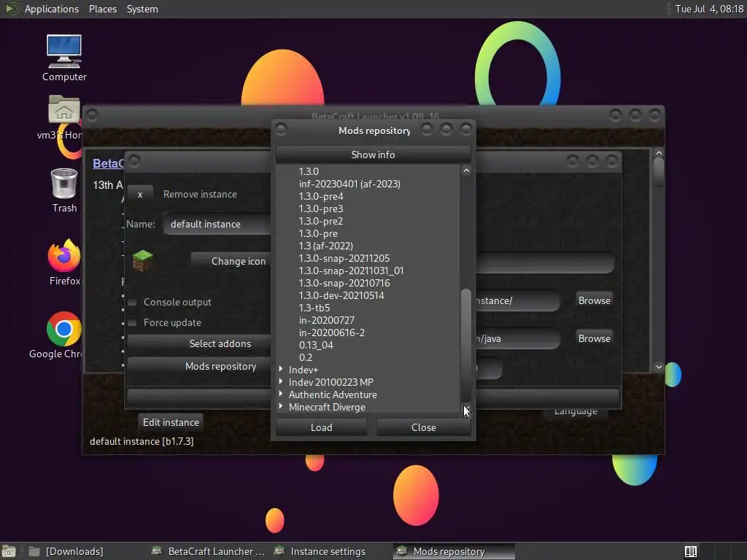
Task: Expand the Minecraft Diverge node
Action: pyautogui.click(x=281, y=407)
